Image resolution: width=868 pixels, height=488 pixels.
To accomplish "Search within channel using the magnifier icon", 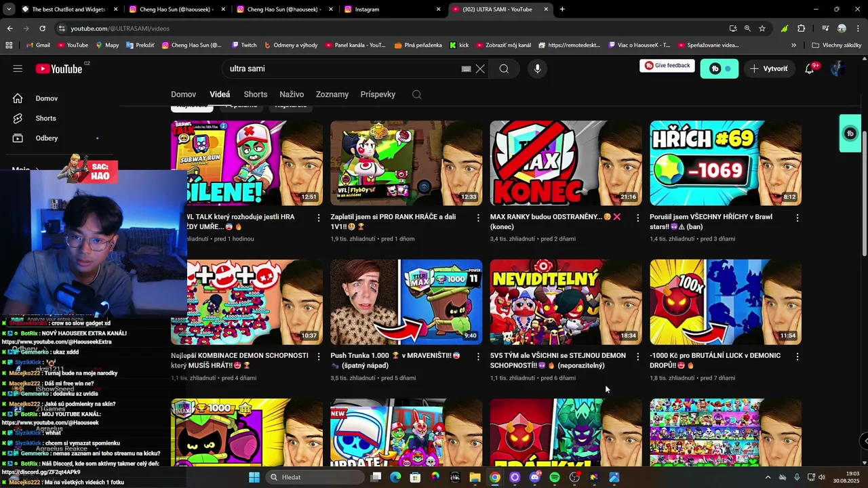I will pyautogui.click(x=416, y=94).
